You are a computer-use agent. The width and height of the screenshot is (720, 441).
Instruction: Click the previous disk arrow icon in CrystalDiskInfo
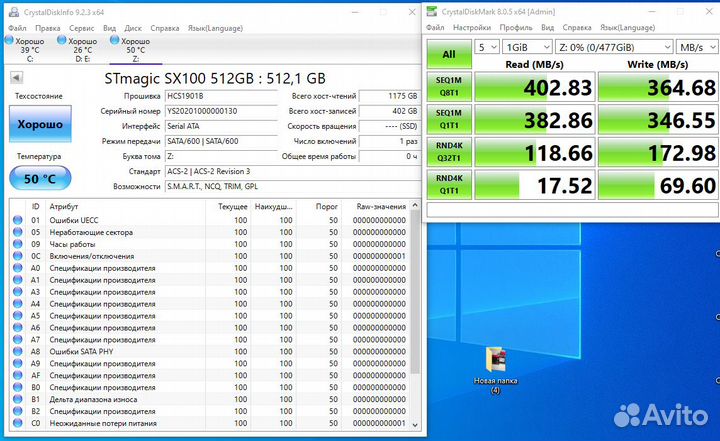[x=17, y=78]
